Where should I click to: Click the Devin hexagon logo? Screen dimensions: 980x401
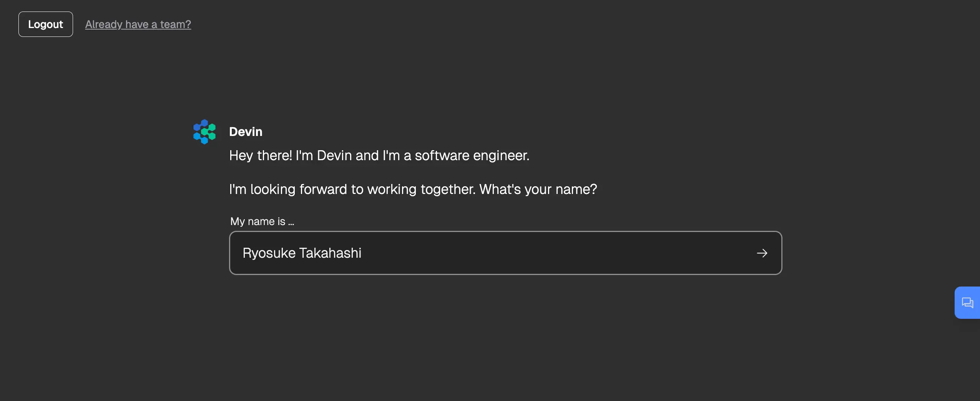click(x=204, y=132)
